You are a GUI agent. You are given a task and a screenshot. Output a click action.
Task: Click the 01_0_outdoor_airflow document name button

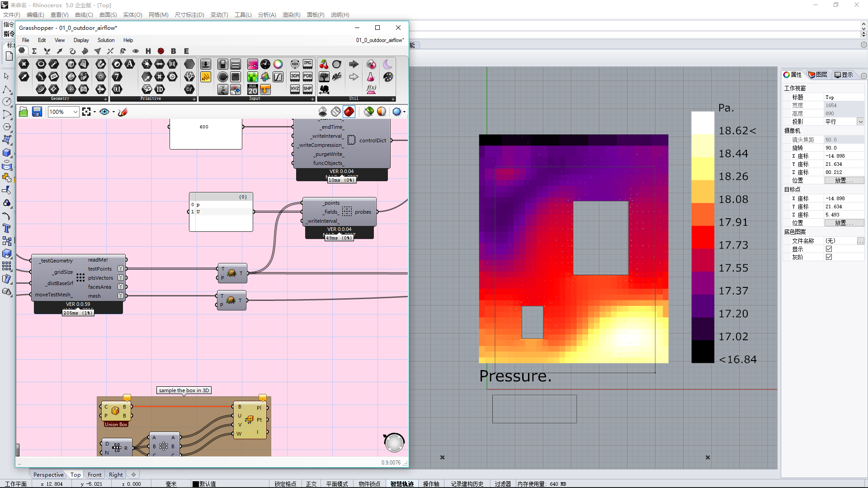pos(380,40)
